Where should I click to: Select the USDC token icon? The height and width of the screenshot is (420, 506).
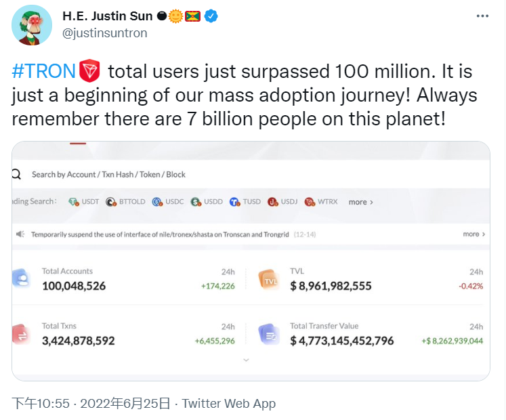[157, 202]
